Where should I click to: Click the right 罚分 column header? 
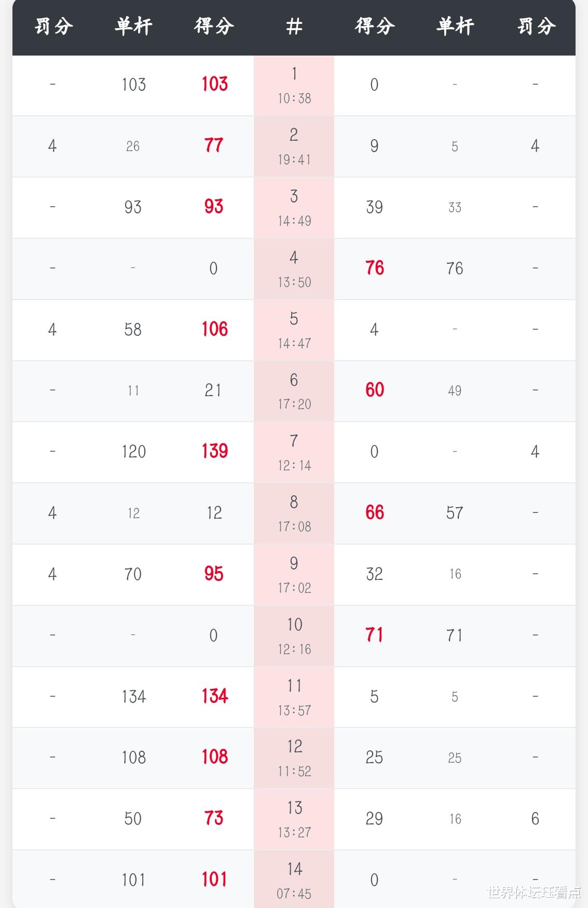point(536,26)
